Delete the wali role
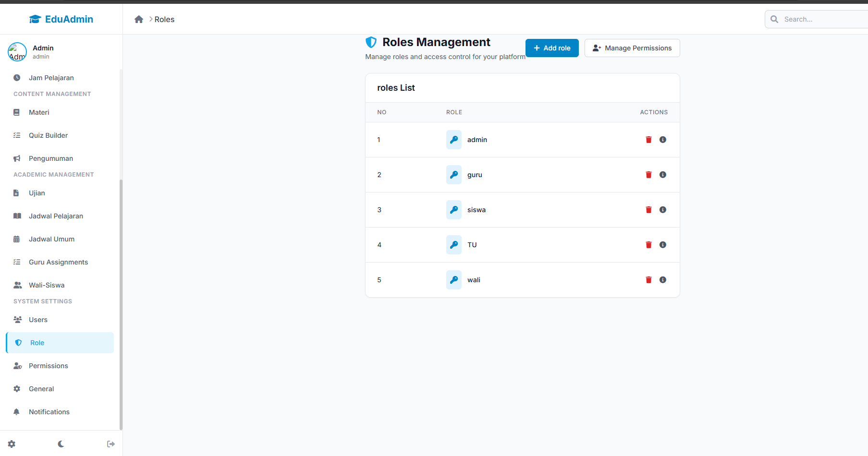 pos(648,280)
